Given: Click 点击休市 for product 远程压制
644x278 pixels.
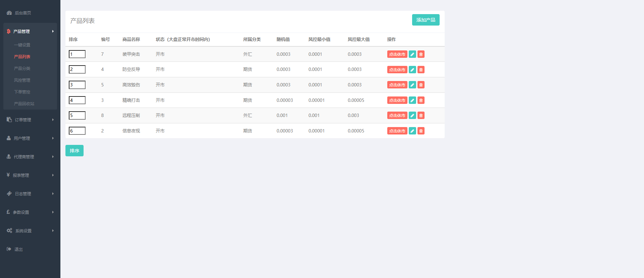Looking at the screenshot, I should (x=397, y=115).
